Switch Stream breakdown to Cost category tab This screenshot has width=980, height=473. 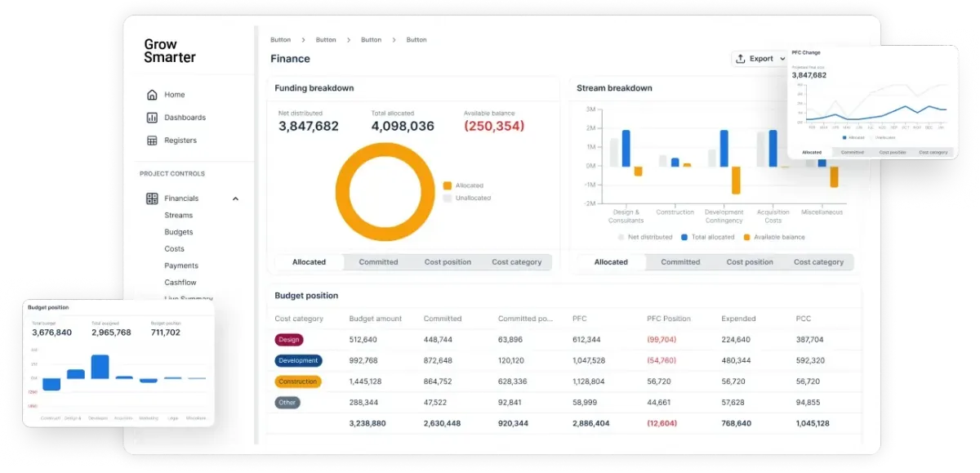click(x=818, y=262)
